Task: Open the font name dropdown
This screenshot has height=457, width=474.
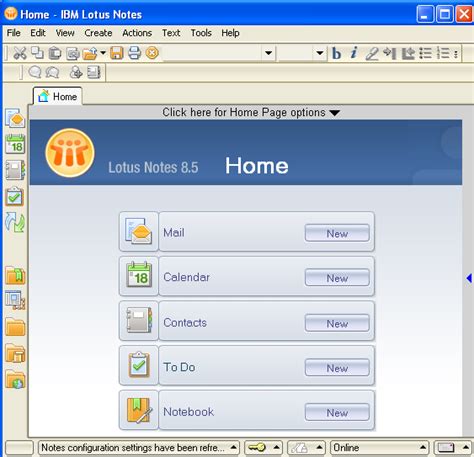Action: tap(268, 53)
